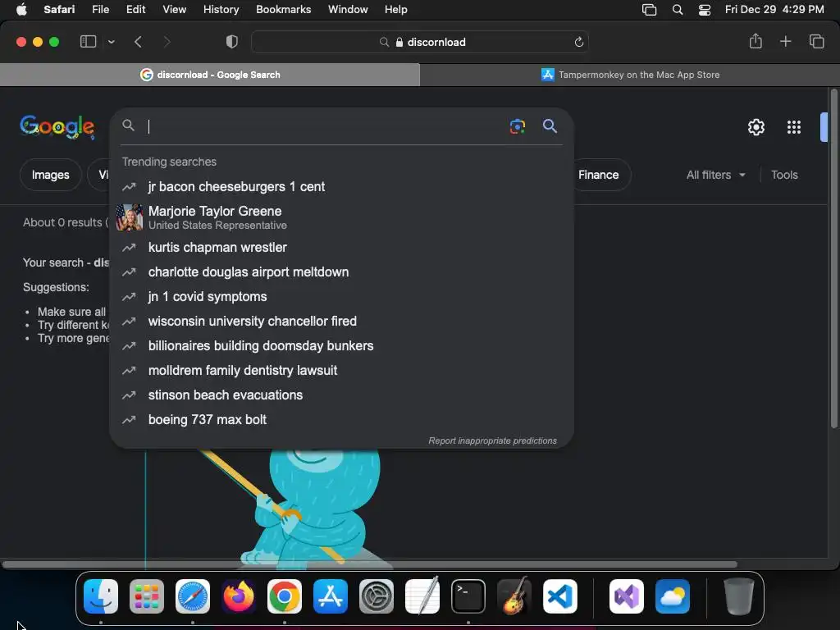Viewport: 840px width, 630px height.
Task: Select the Images filter chip
Action: (50, 175)
